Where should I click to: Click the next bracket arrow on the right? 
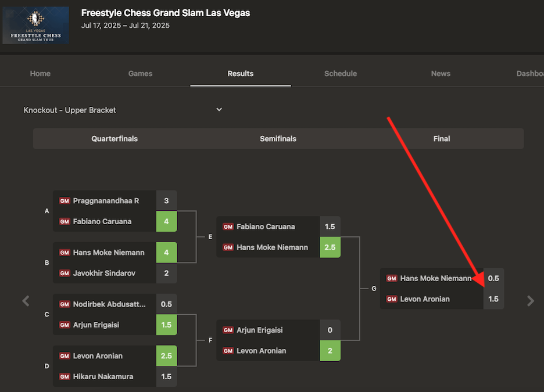(x=531, y=301)
